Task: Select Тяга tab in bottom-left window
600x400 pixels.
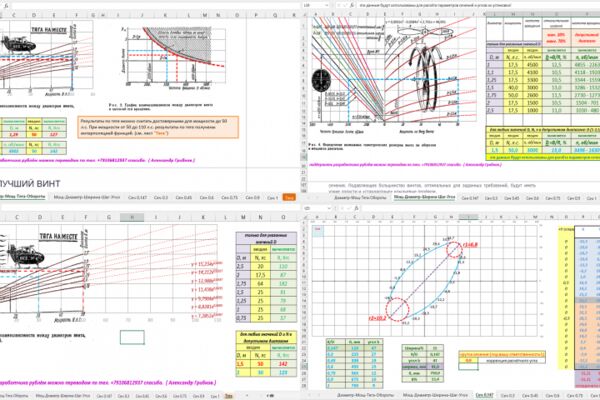Action: 228,395
